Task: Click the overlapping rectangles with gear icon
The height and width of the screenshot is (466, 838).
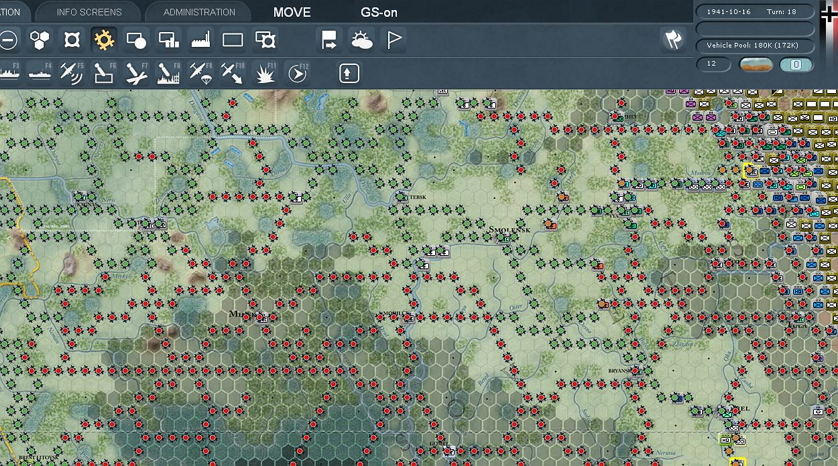Action: [x=265, y=40]
